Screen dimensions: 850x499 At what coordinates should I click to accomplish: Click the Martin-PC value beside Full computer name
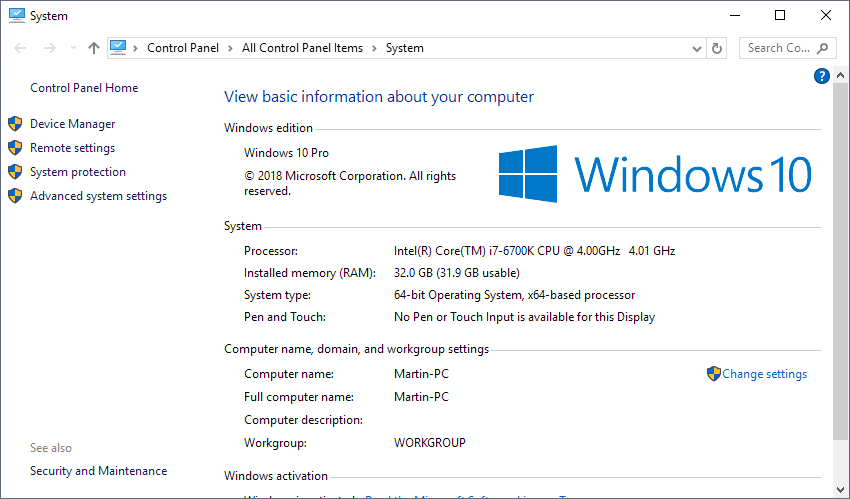[x=421, y=397]
